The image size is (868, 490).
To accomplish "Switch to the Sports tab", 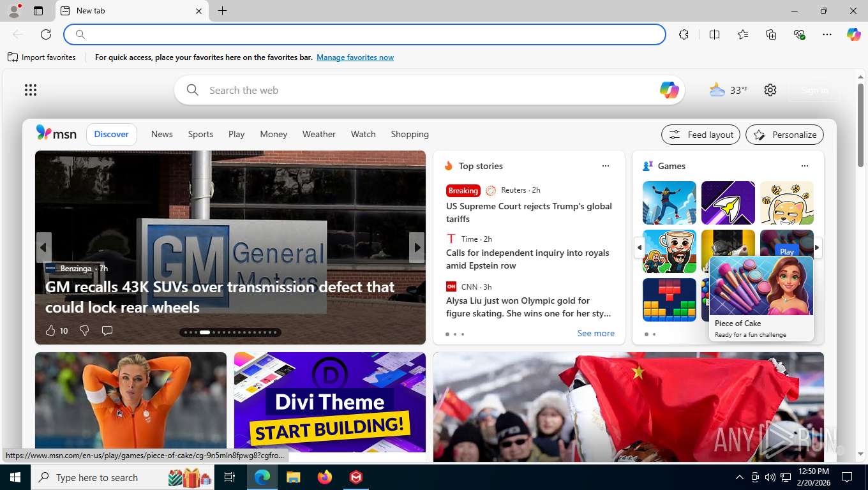I will [x=200, y=134].
